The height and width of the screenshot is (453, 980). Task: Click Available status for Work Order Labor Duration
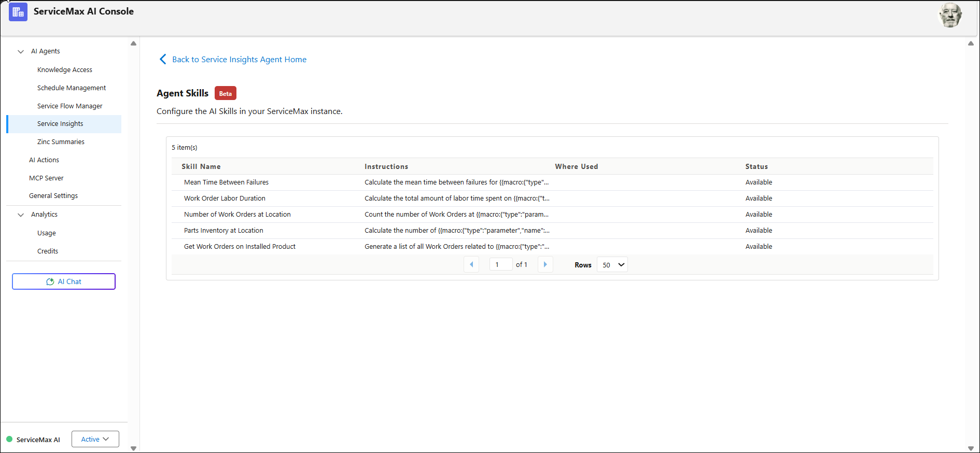tap(759, 198)
